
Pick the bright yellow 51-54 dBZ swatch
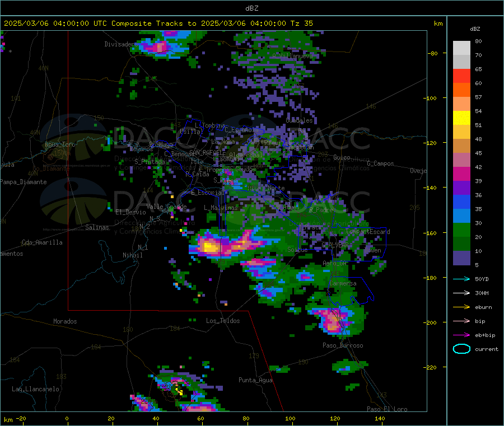(461, 118)
